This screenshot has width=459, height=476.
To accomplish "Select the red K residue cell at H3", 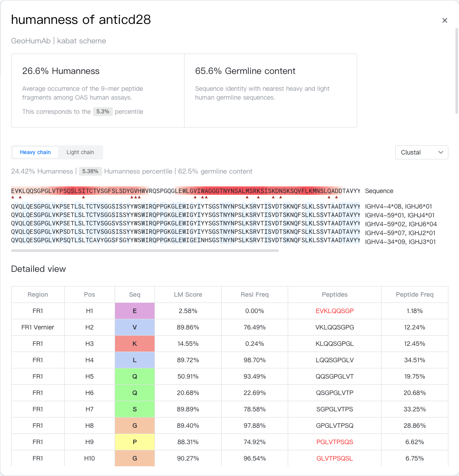I will tap(135, 344).
